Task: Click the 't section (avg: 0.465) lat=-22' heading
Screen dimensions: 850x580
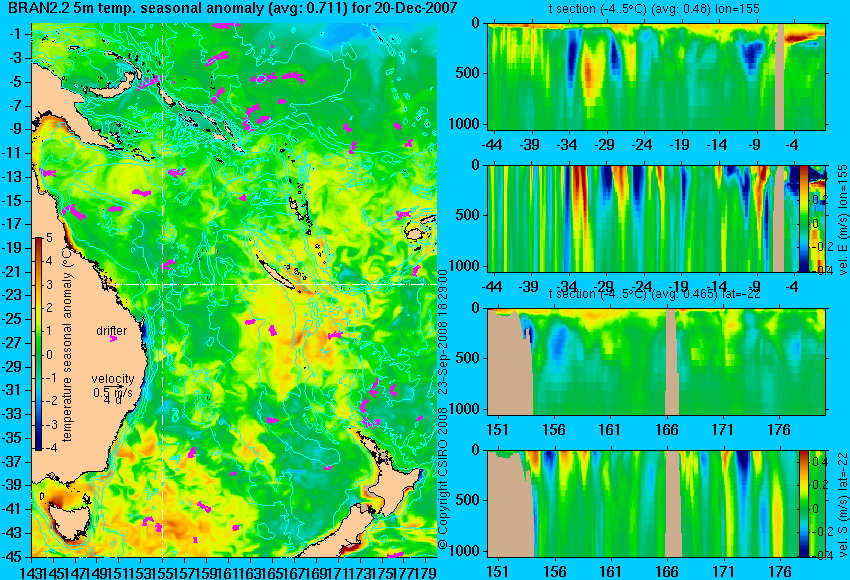Action: (654, 294)
